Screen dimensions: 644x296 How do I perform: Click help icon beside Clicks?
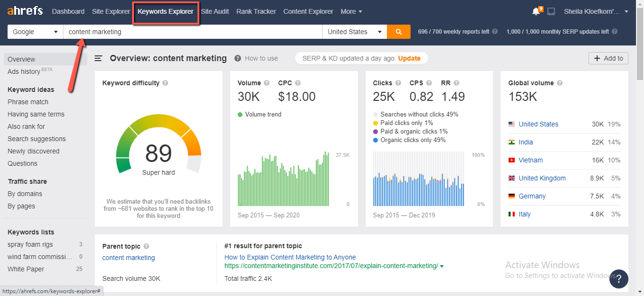398,83
